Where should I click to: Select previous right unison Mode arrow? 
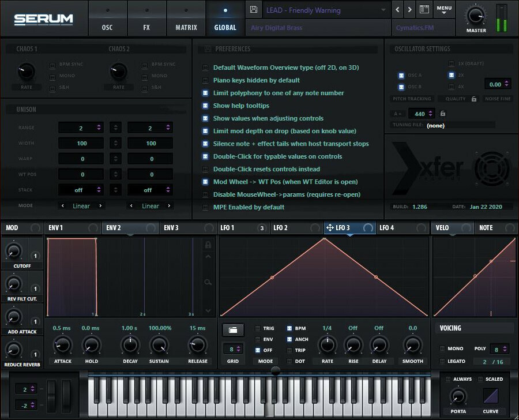(x=131, y=206)
